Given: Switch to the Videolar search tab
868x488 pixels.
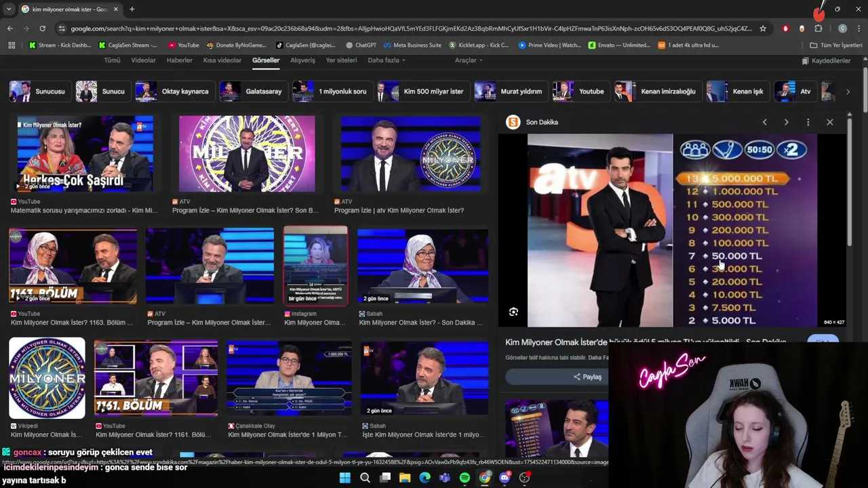Looking at the screenshot, I should 143,60.
